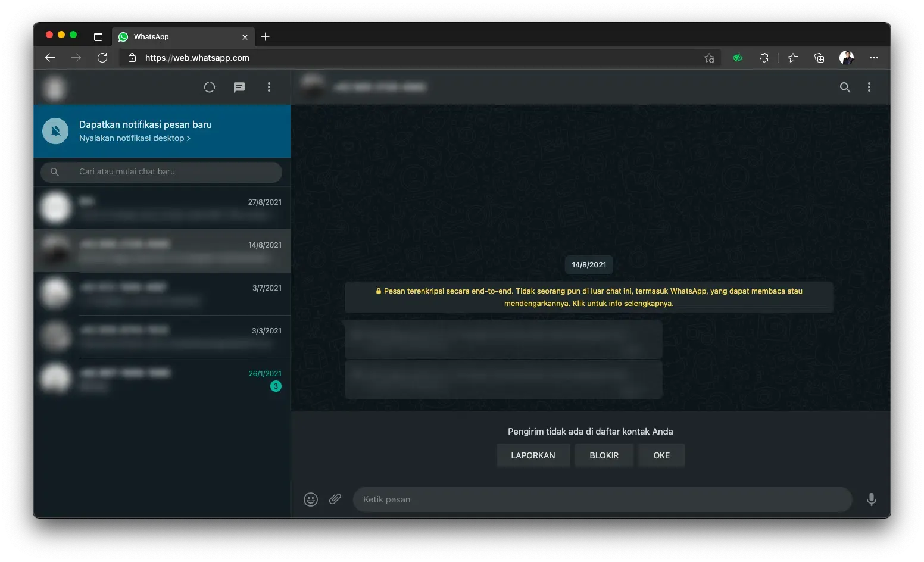Open the sidebar three-dot menu
Screen dimensions: 924x562
pyautogui.click(x=269, y=88)
